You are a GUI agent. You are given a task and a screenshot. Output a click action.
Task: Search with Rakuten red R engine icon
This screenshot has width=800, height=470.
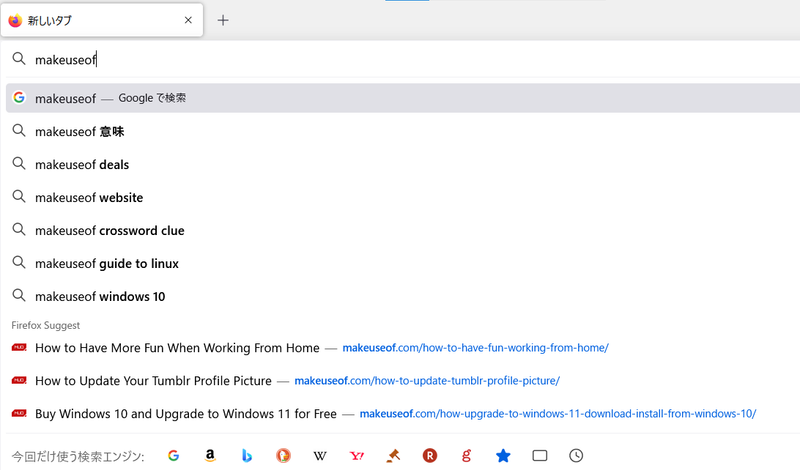tap(430, 456)
